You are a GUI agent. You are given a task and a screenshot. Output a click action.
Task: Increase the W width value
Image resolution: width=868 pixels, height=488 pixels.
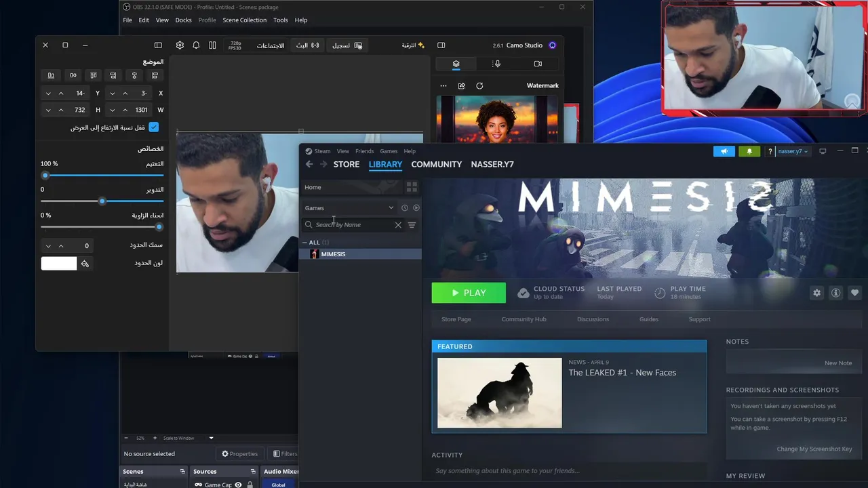click(x=125, y=110)
